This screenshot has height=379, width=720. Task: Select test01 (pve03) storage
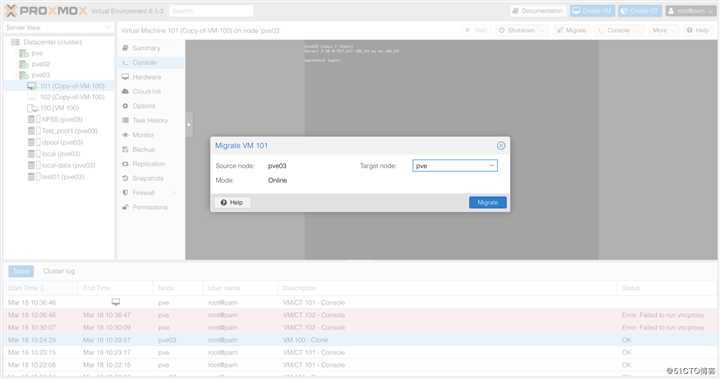tap(63, 176)
